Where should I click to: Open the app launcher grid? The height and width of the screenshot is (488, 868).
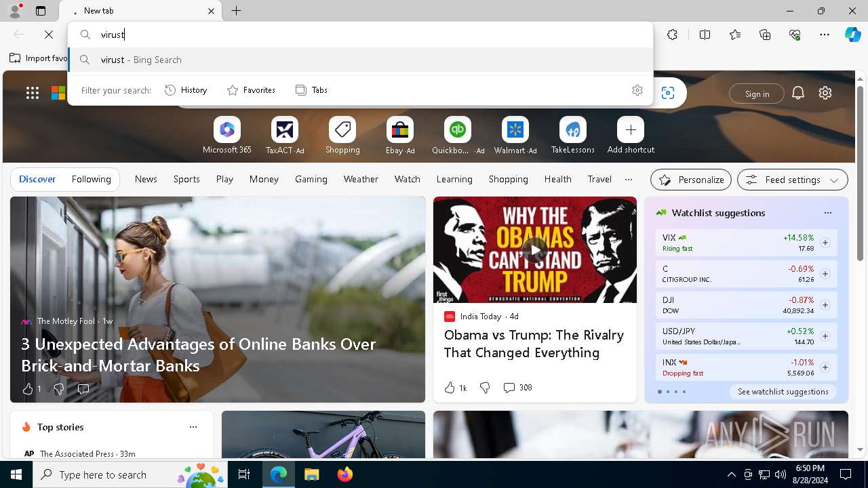point(33,94)
